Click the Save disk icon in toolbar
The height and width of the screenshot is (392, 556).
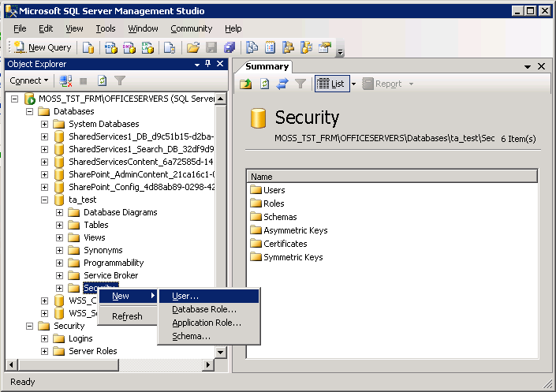[211, 47]
